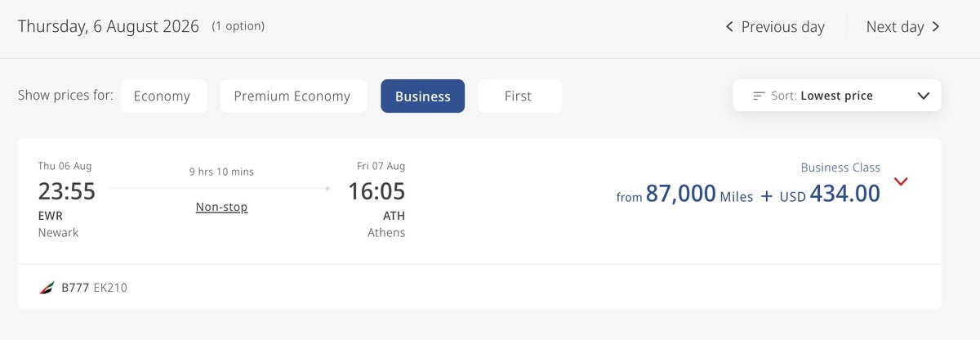Select the Premium Economy price tab
Image resolution: width=980 pixels, height=340 pixels.
point(292,96)
